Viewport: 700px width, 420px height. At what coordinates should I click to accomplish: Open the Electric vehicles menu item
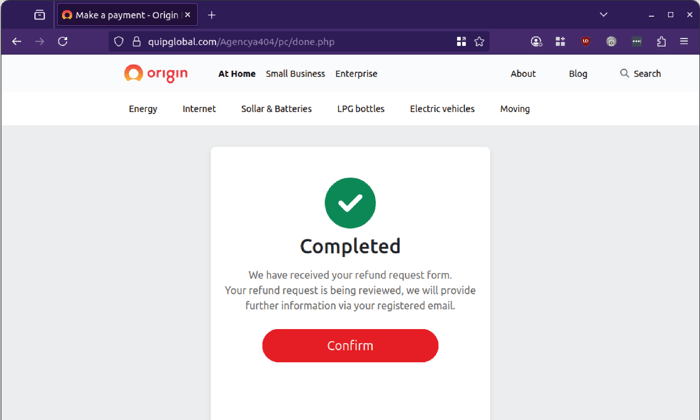point(442,109)
